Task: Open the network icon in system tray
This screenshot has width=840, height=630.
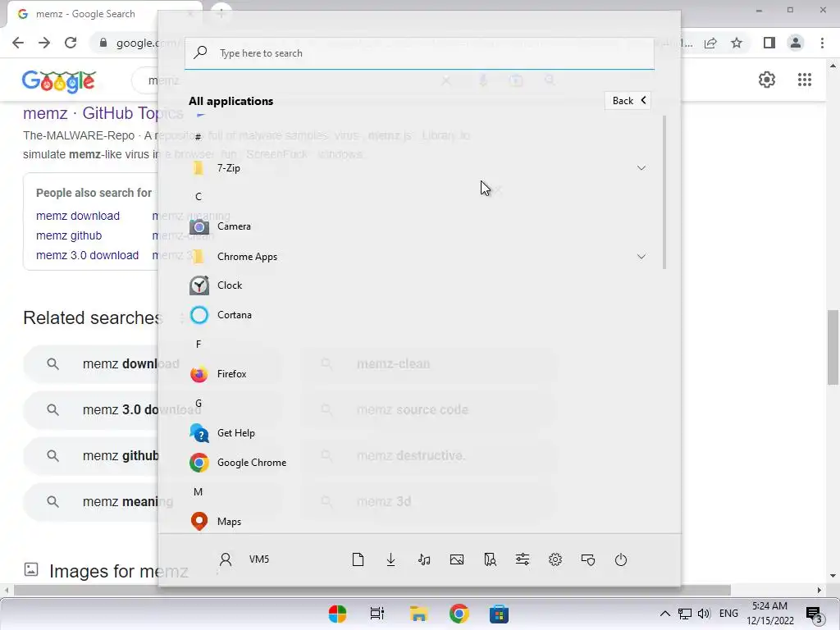Action: point(685,614)
